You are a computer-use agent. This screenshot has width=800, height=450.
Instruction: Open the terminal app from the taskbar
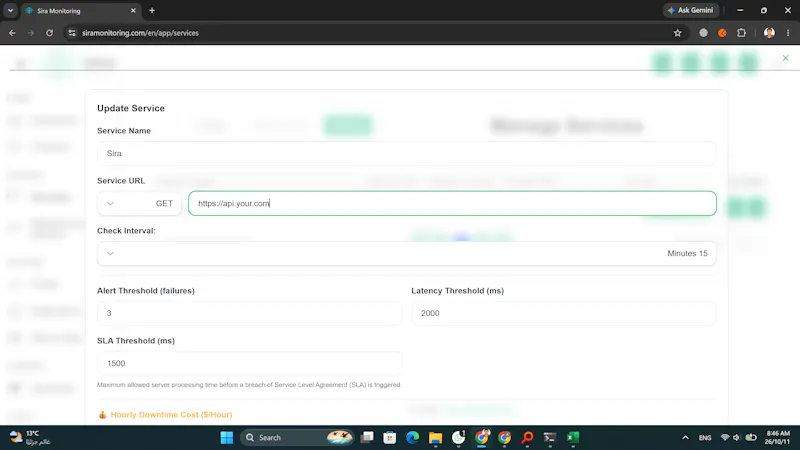549,437
